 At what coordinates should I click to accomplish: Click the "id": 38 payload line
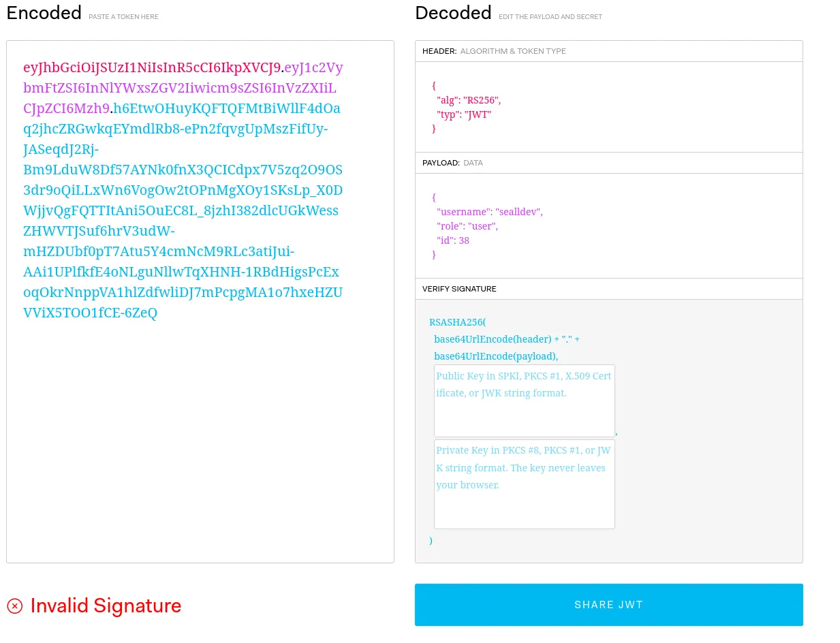[452, 240]
